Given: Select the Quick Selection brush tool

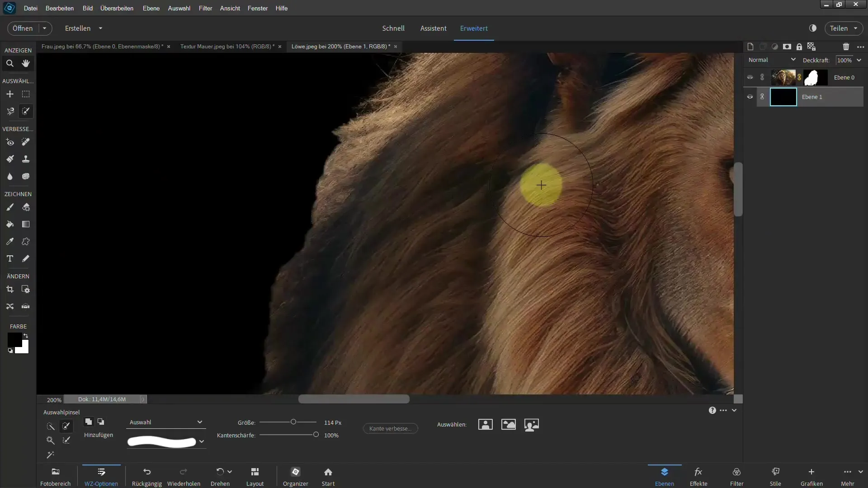Looking at the screenshot, I should (x=26, y=111).
